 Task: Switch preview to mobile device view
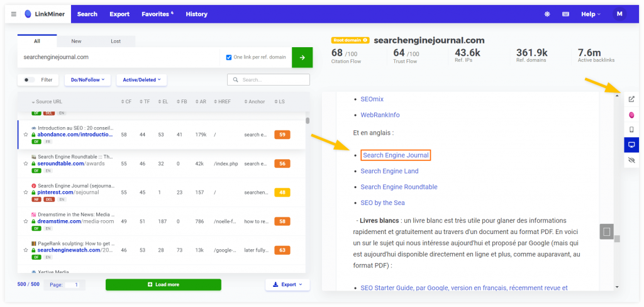tap(631, 130)
